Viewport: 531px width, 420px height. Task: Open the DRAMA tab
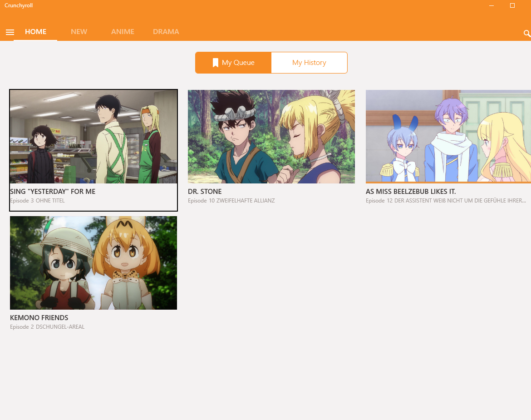[166, 32]
